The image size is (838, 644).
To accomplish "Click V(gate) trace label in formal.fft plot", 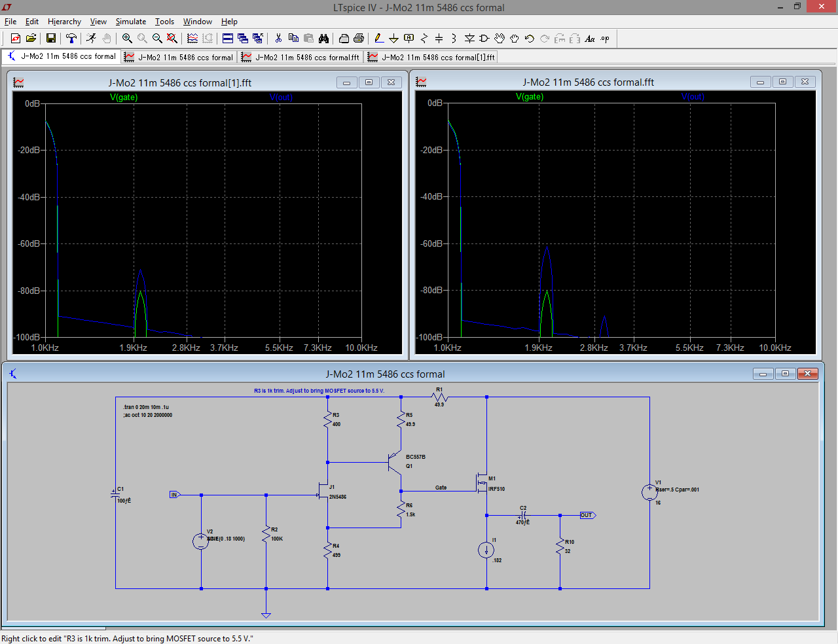I will point(530,96).
